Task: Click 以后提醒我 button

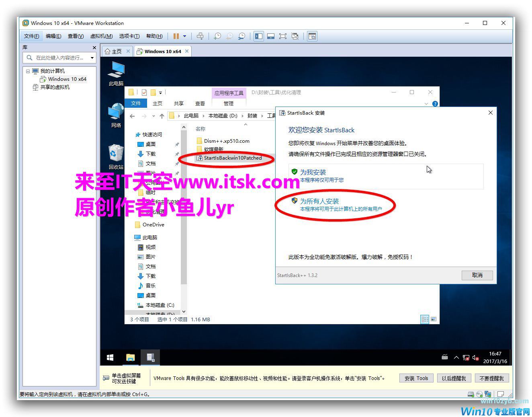Action: click(454, 378)
